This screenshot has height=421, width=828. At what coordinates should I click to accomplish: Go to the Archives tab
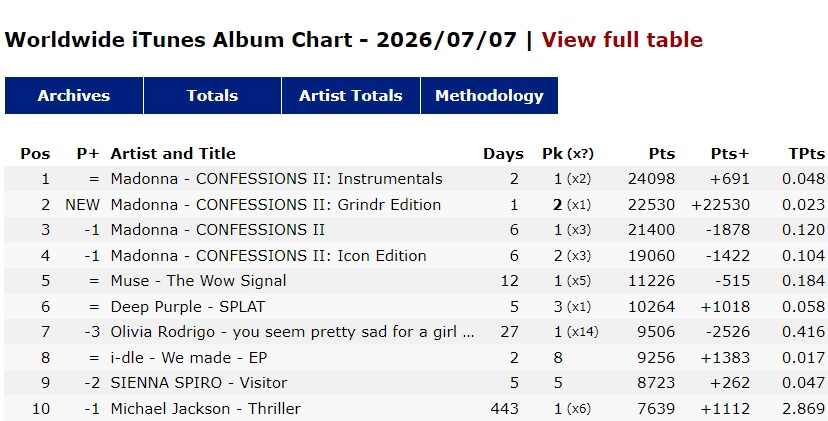pyautogui.click(x=74, y=96)
